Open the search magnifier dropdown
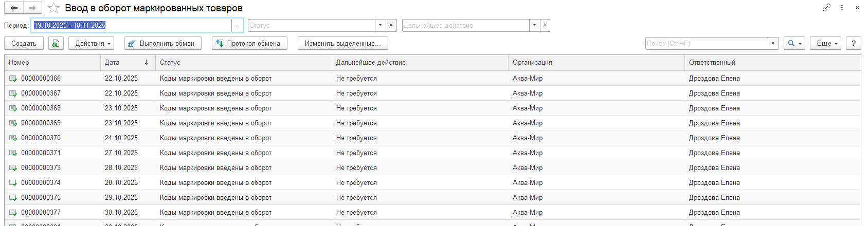 coord(794,44)
